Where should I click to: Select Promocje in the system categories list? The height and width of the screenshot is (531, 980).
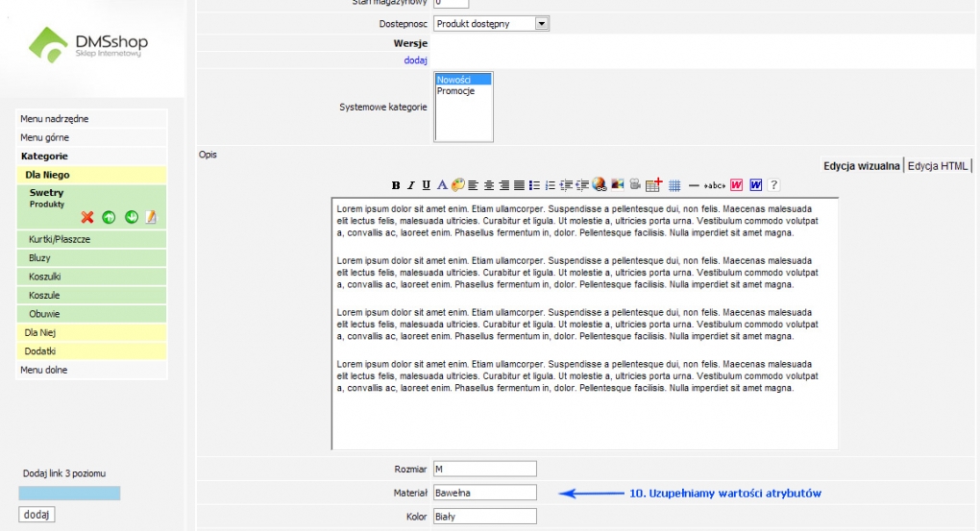[462, 90]
